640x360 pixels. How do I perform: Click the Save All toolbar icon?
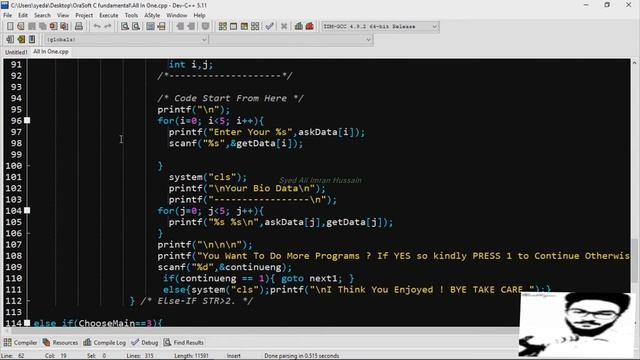[42, 27]
